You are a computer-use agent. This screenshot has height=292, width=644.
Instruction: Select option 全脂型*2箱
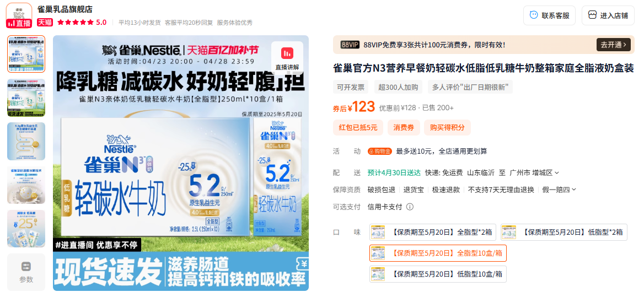pos(433,232)
